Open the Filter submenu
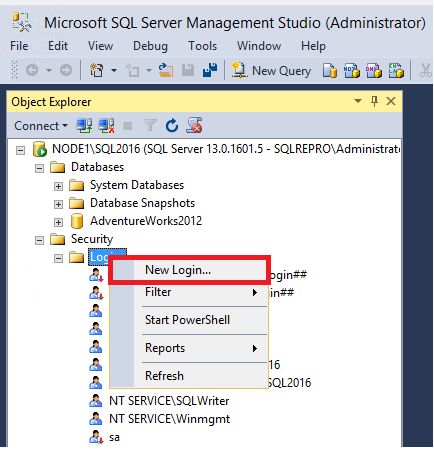434x450 pixels. pyautogui.click(x=189, y=292)
